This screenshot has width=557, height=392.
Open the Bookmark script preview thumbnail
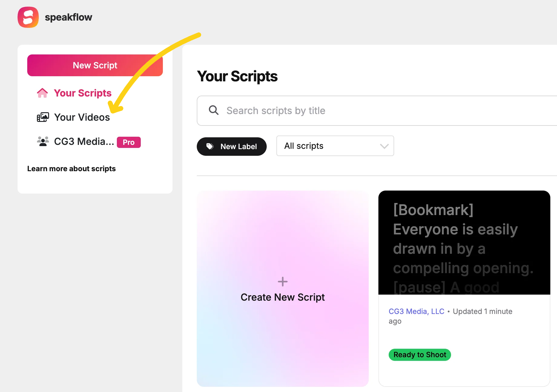[x=464, y=243]
